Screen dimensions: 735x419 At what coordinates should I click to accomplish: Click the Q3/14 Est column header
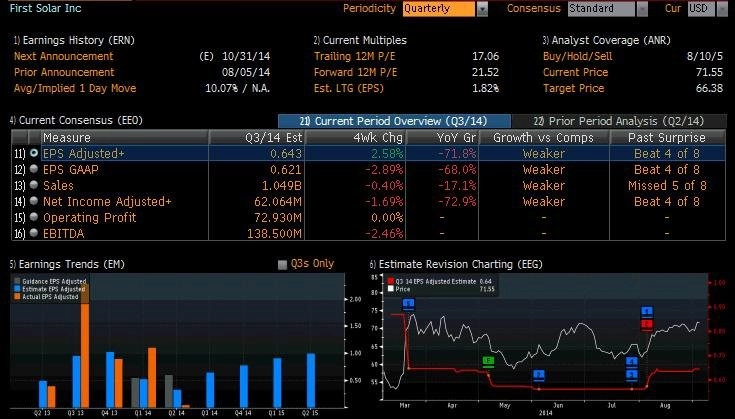[256, 137]
